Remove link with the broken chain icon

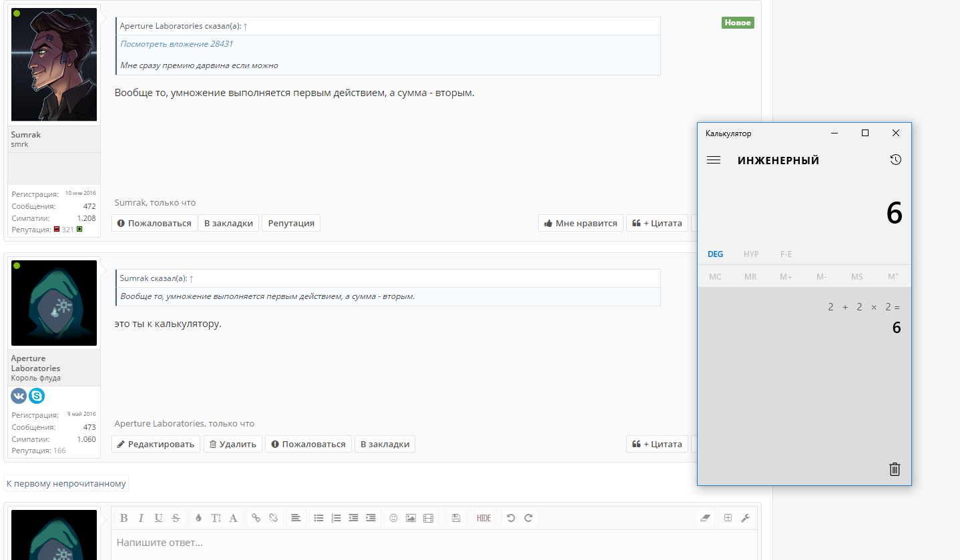click(273, 518)
